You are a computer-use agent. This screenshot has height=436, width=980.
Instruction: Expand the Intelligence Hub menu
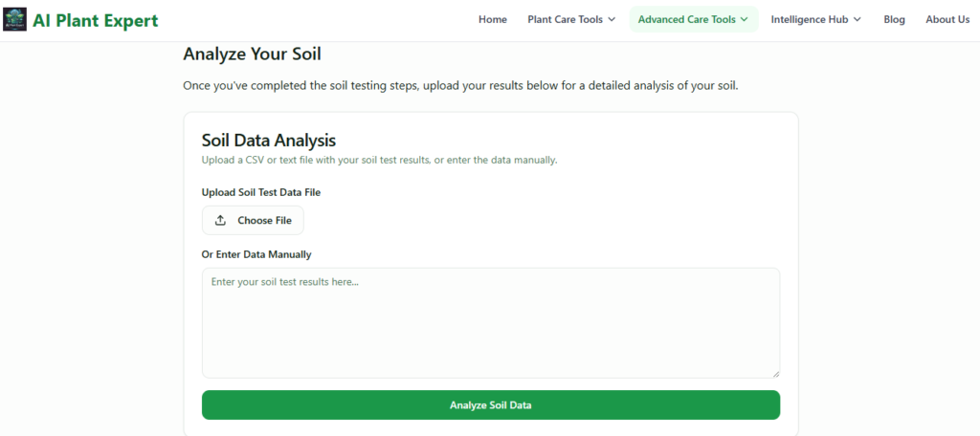pyautogui.click(x=815, y=20)
